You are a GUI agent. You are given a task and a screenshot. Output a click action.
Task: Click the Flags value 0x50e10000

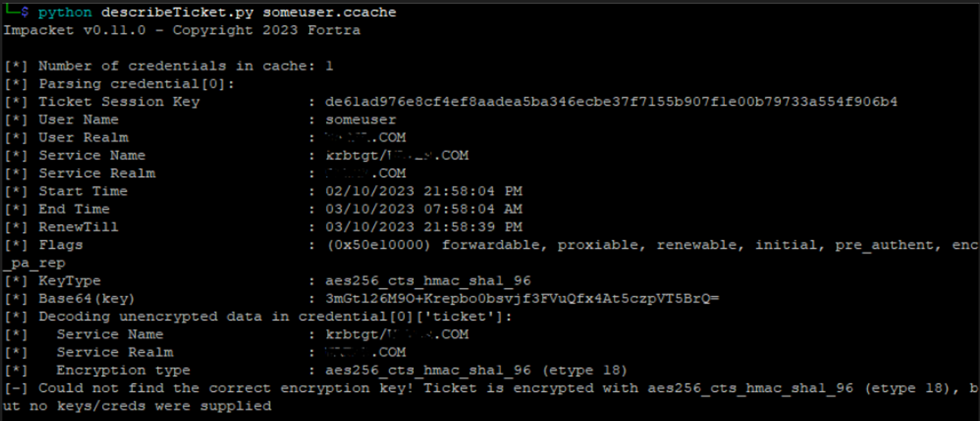[x=378, y=245]
